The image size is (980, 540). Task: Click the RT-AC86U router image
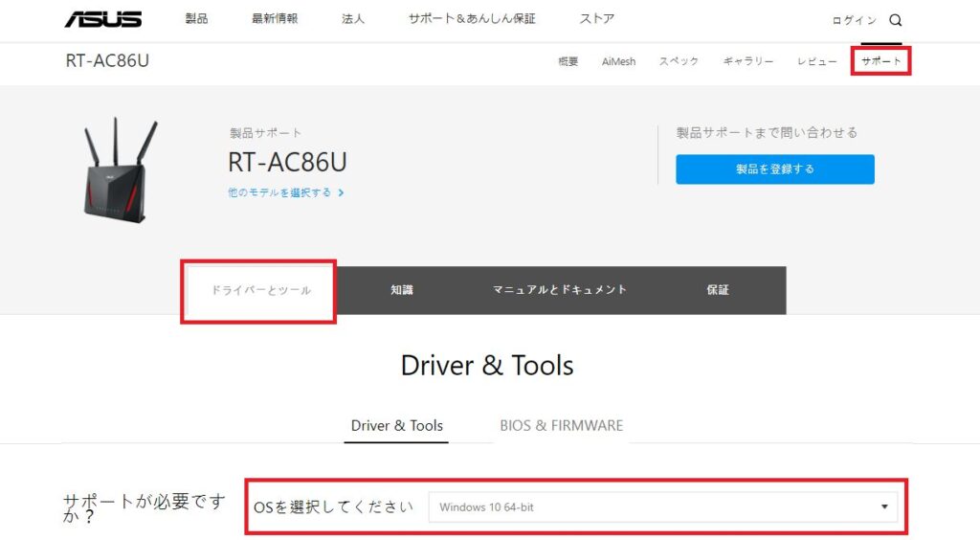click(120, 169)
